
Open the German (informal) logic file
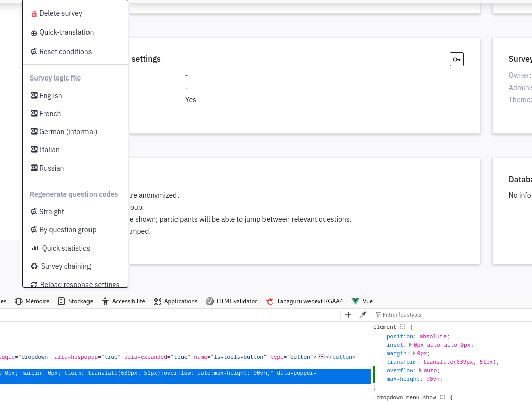pos(68,132)
